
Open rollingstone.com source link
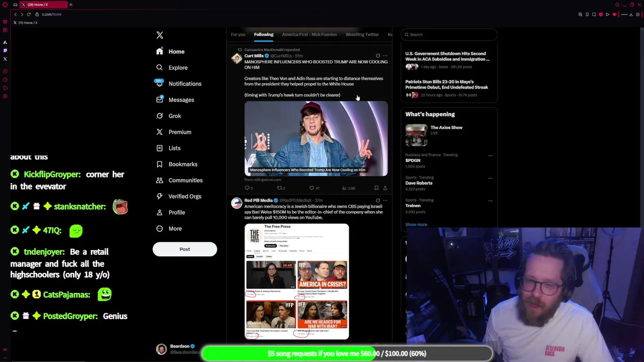(263, 179)
